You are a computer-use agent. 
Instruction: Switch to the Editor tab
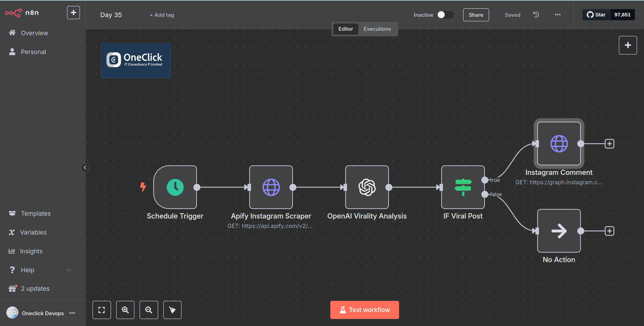pos(346,29)
